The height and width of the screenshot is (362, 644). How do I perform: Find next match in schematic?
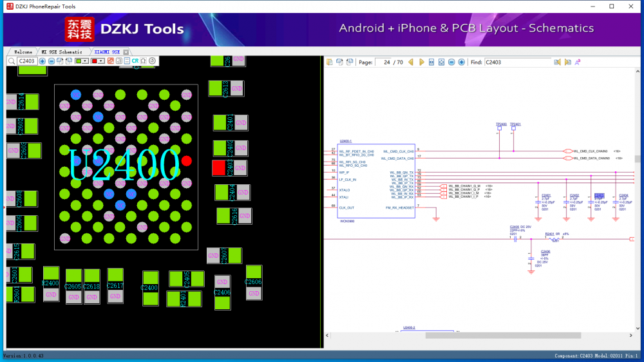click(568, 62)
